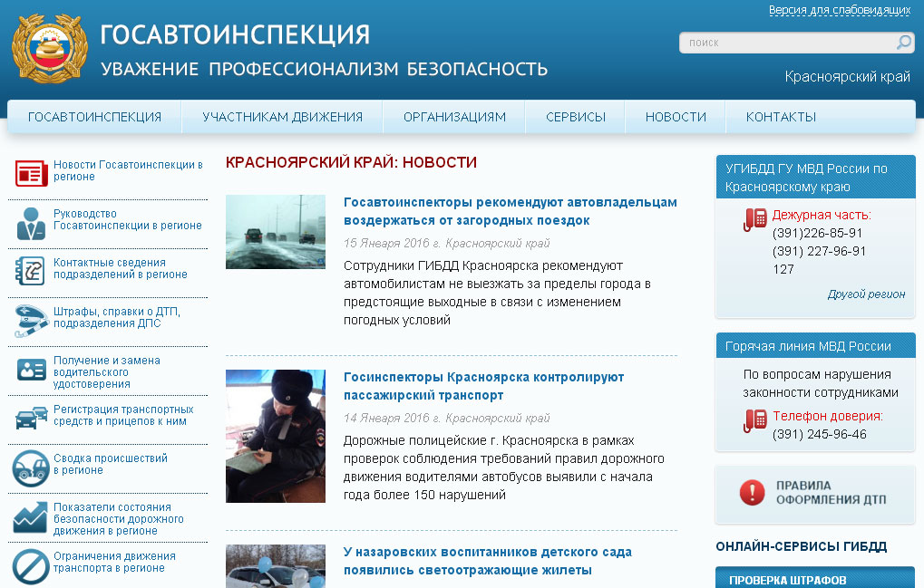924x588 pixels.
Task: Click the businessman icon next to Руководство Госавтоинспекции
Action: tap(31, 223)
